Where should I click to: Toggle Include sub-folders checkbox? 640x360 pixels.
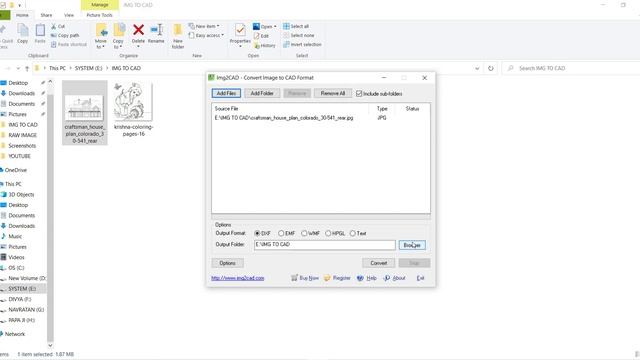click(x=359, y=93)
